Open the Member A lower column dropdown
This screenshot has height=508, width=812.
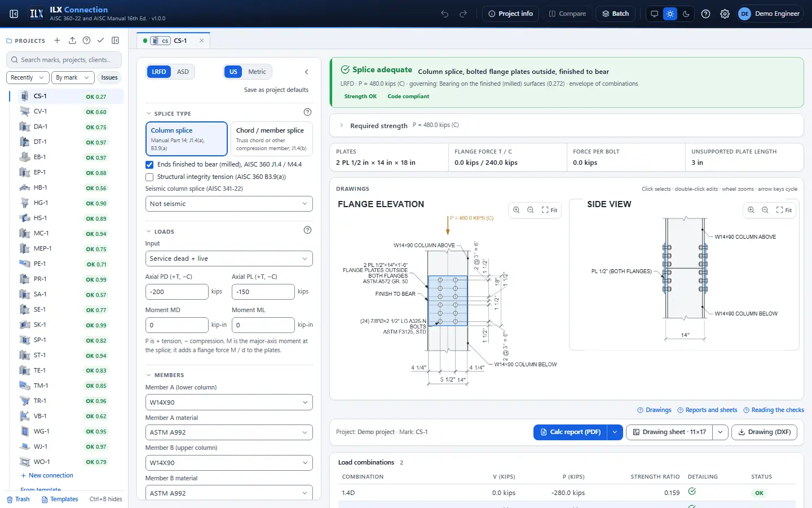pos(229,402)
